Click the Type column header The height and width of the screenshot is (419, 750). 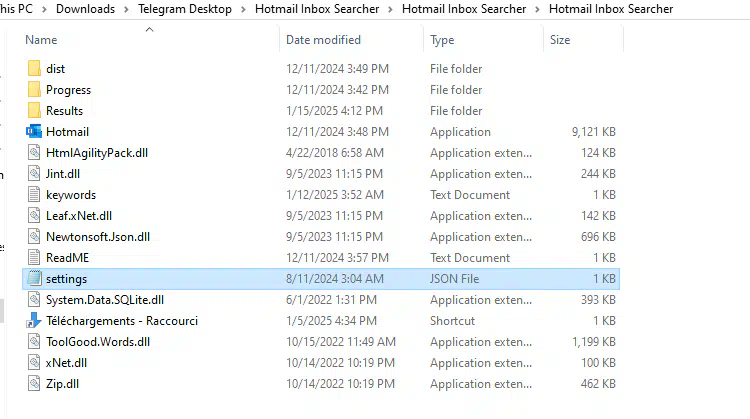click(442, 40)
